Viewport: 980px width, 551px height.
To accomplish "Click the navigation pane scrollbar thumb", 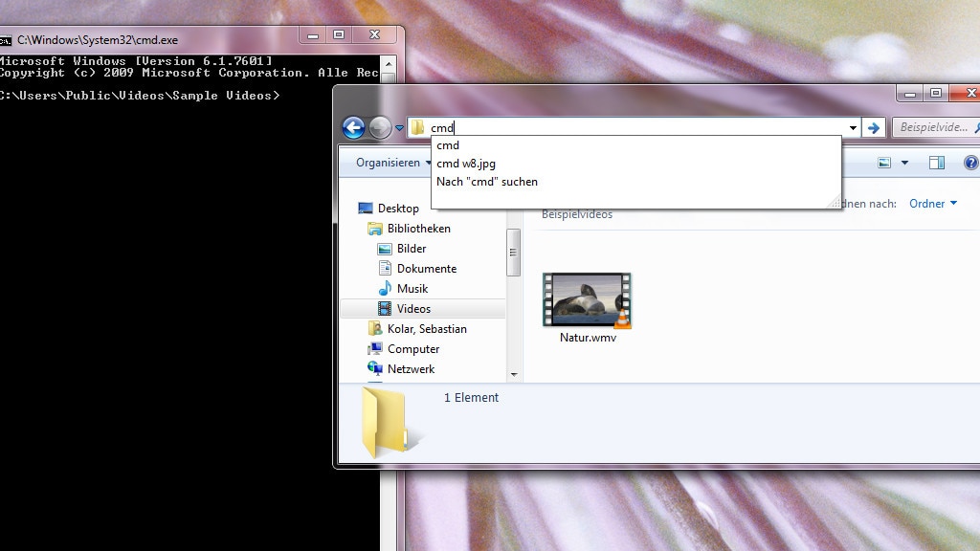I will [513, 253].
